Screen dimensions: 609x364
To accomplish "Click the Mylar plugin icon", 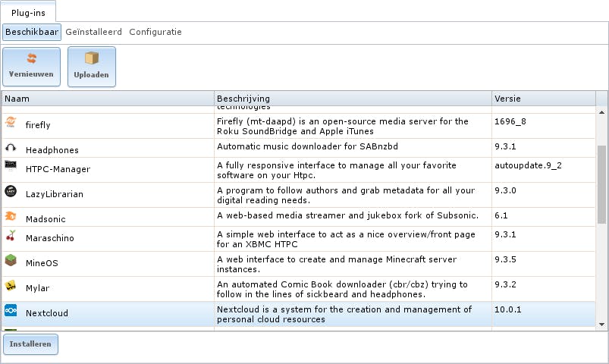I will [x=11, y=287].
